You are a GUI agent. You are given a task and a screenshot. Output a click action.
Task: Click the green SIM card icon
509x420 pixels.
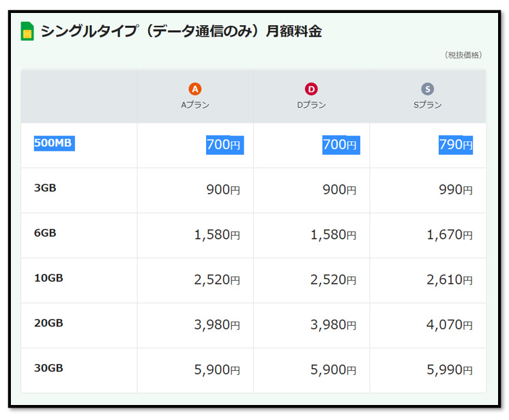27,31
